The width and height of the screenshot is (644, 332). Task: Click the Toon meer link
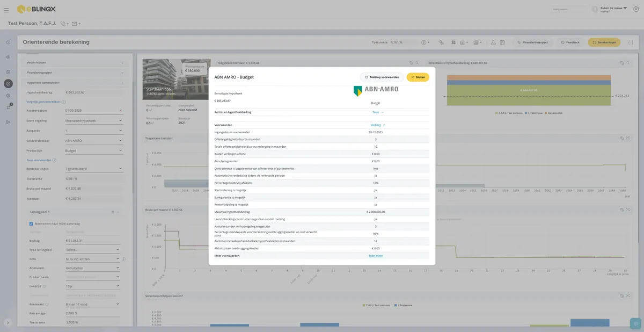coord(376,256)
